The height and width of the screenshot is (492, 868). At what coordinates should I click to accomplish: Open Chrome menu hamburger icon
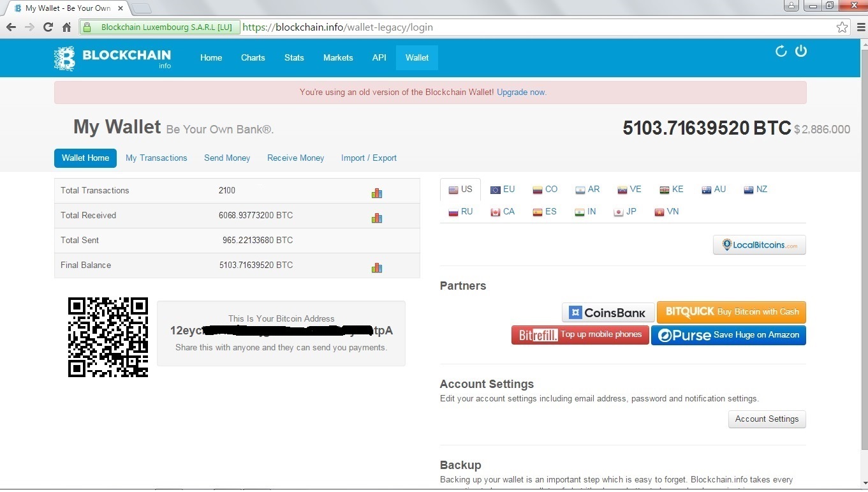click(x=860, y=27)
